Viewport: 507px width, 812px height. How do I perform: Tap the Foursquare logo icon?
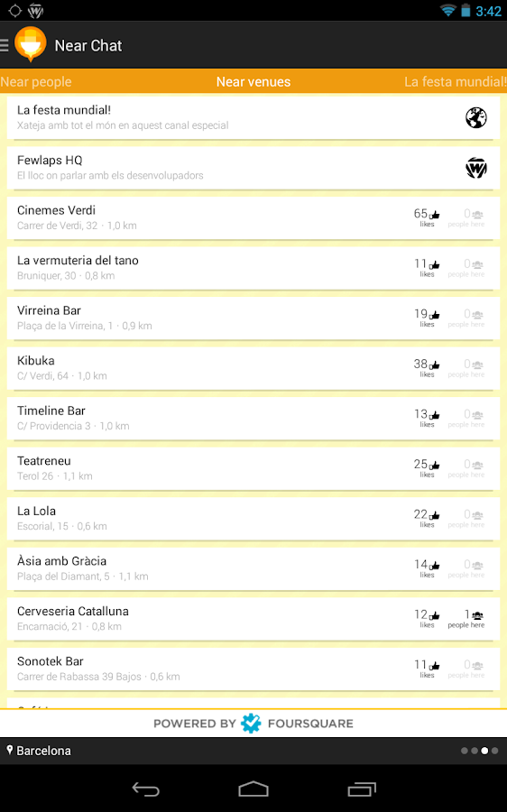[251, 724]
